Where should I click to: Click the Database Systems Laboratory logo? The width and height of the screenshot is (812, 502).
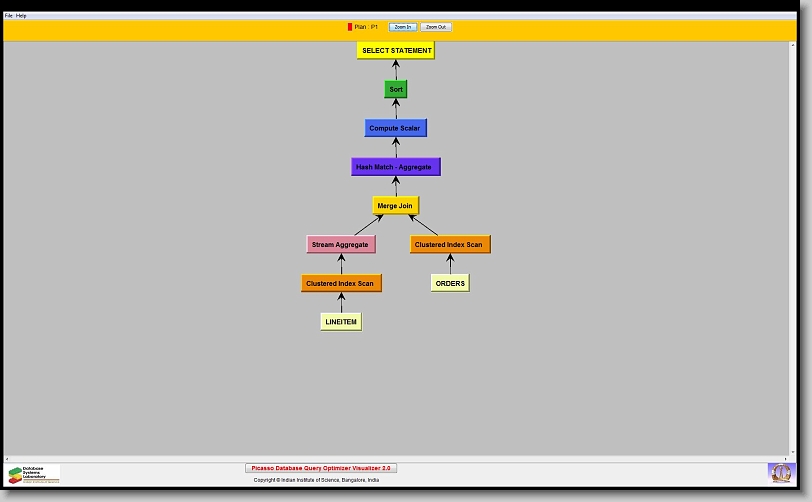click(34, 474)
